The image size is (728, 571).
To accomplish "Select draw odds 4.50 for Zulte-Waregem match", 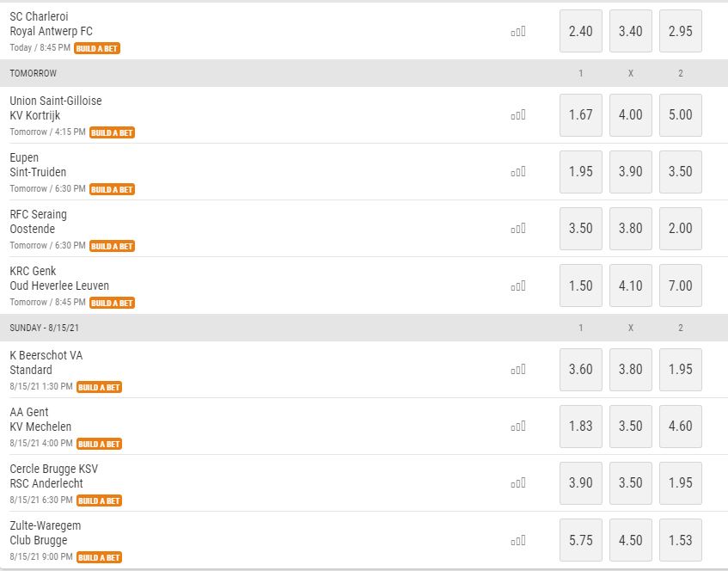I will (x=631, y=540).
